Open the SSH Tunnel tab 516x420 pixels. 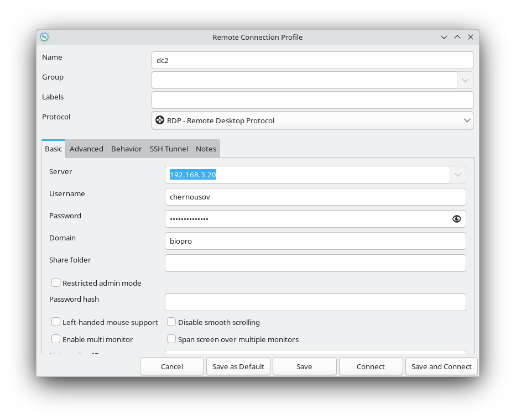(169, 149)
